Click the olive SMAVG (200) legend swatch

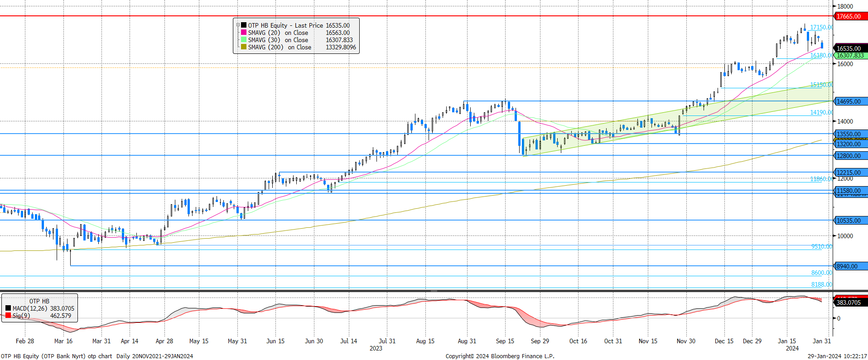tap(244, 47)
